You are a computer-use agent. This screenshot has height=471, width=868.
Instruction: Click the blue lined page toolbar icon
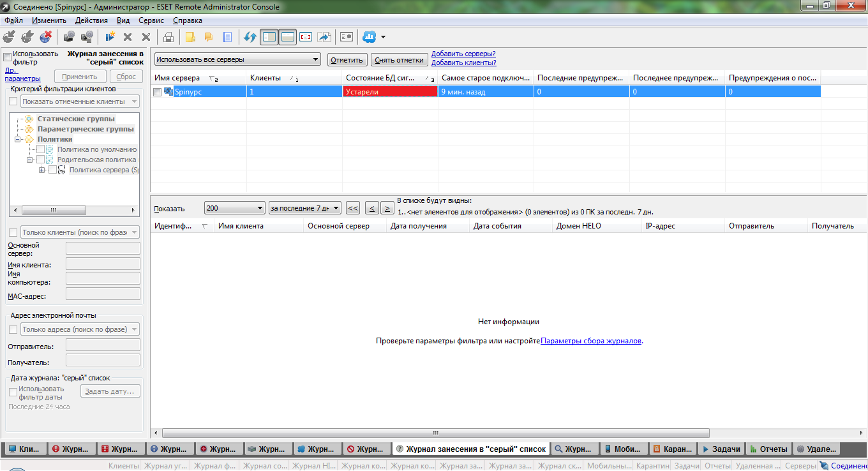[227, 36]
